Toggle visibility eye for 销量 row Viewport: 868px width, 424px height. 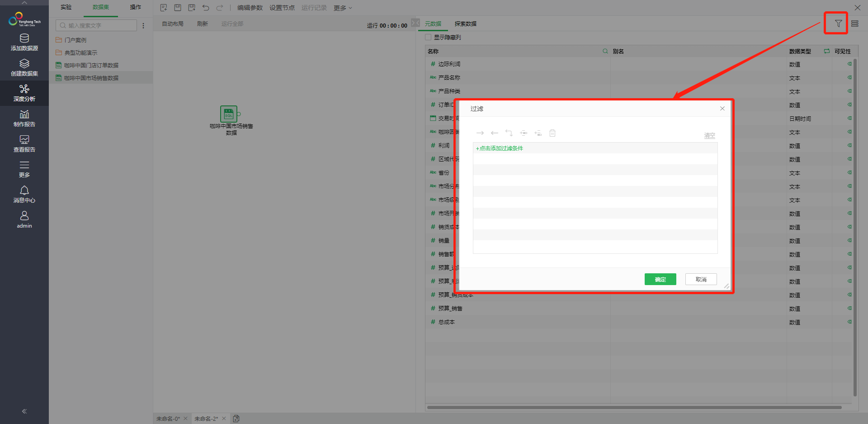pyautogui.click(x=849, y=240)
